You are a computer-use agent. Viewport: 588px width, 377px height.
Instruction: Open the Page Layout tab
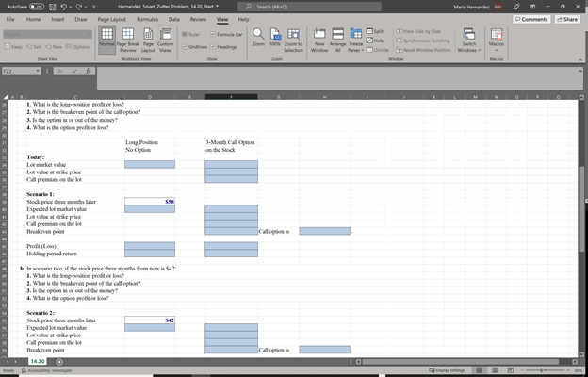[112, 19]
